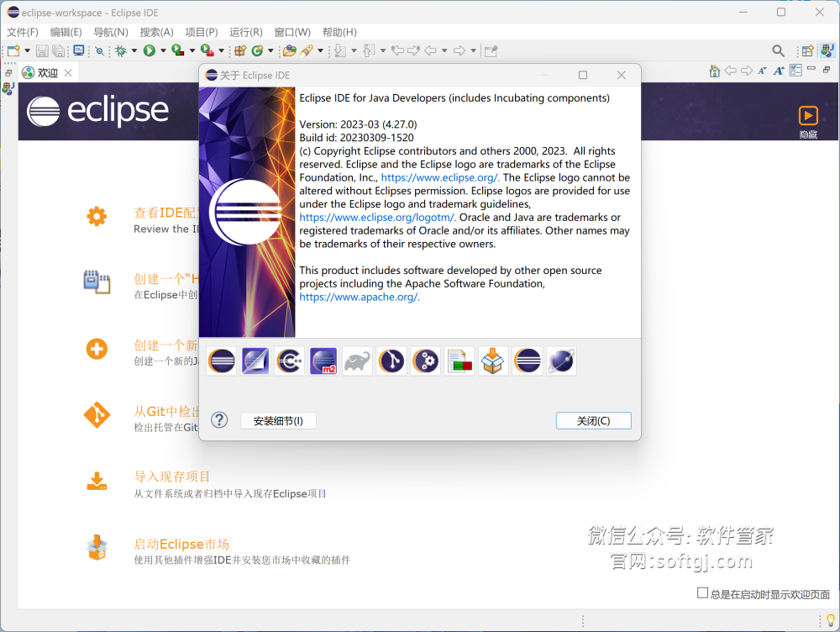The width and height of the screenshot is (840, 632).
Task: Click the green Run button icon
Action: pos(150,51)
